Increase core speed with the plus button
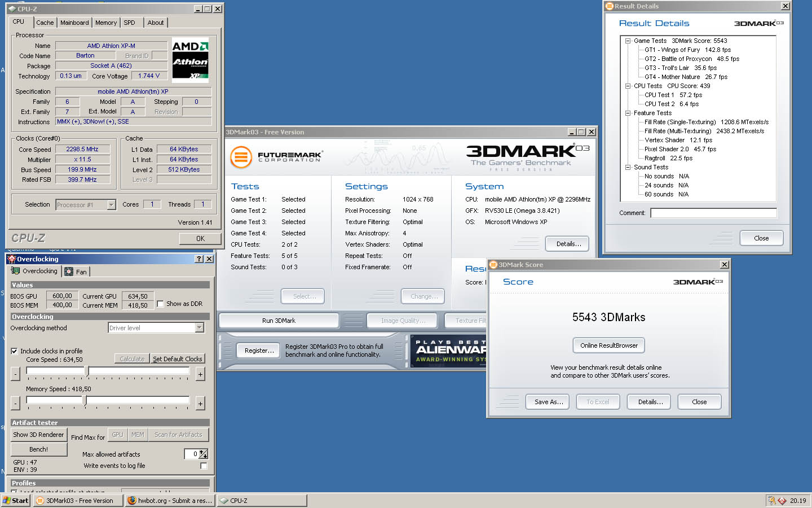This screenshot has width=812, height=508. point(200,374)
